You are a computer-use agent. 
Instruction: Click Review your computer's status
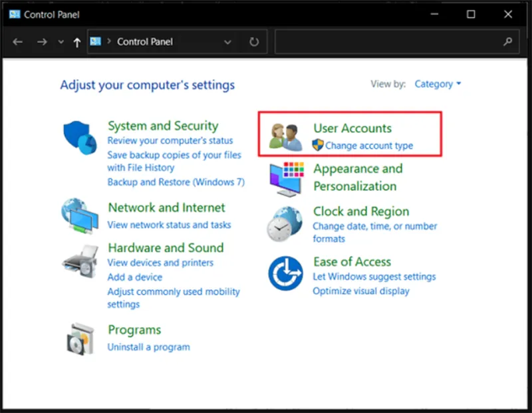coord(170,140)
